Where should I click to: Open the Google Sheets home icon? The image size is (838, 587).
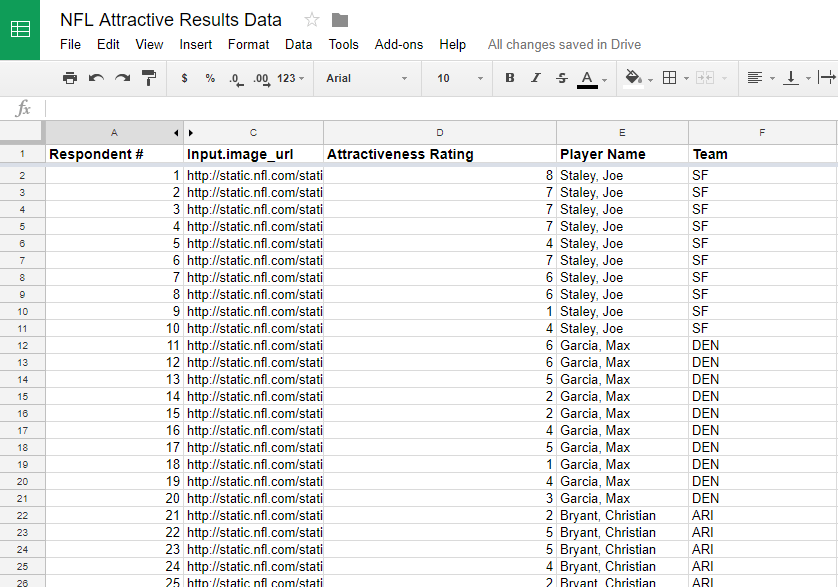[x=20, y=29]
